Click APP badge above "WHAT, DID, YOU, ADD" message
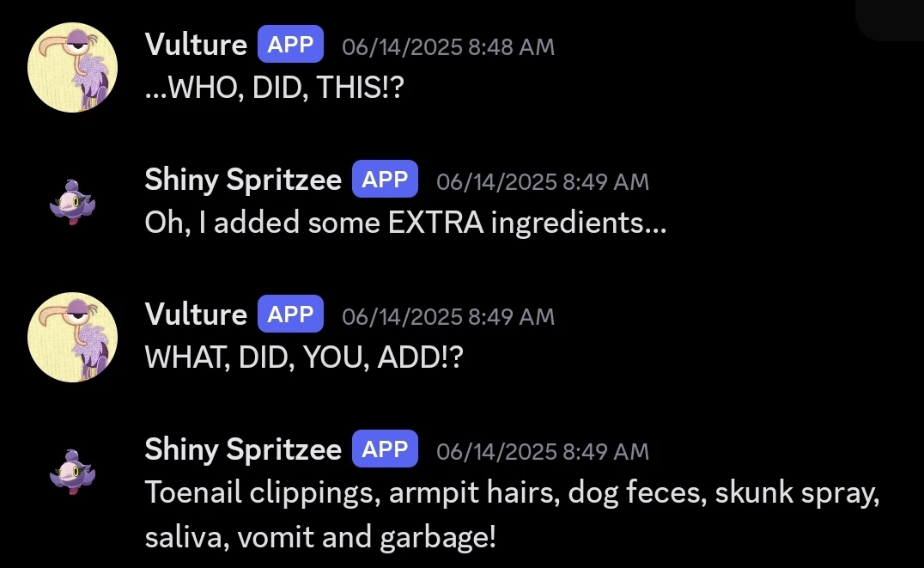This screenshot has width=924, height=568. 290,315
